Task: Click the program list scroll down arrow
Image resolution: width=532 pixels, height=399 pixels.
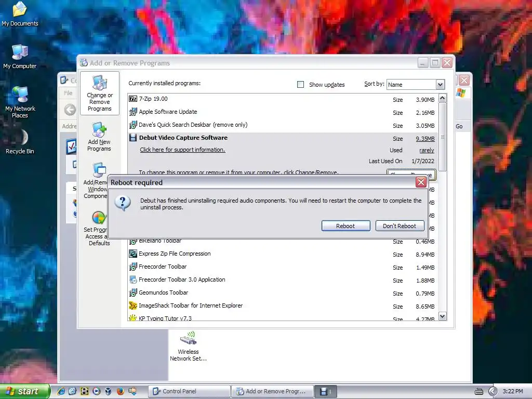Action: pos(443,316)
